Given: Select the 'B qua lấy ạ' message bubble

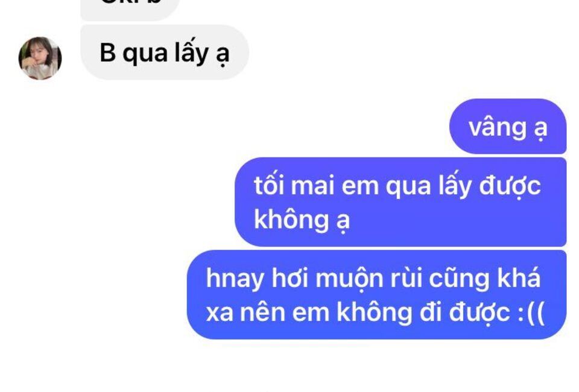Looking at the screenshot, I should pyautogui.click(x=165, y=52).
